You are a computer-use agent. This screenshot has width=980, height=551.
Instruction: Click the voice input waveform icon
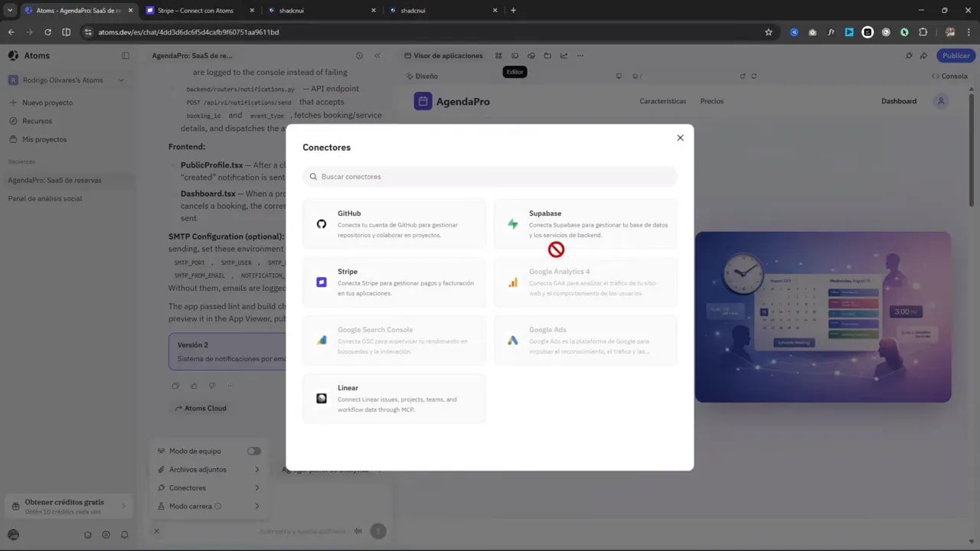point(358,531)
